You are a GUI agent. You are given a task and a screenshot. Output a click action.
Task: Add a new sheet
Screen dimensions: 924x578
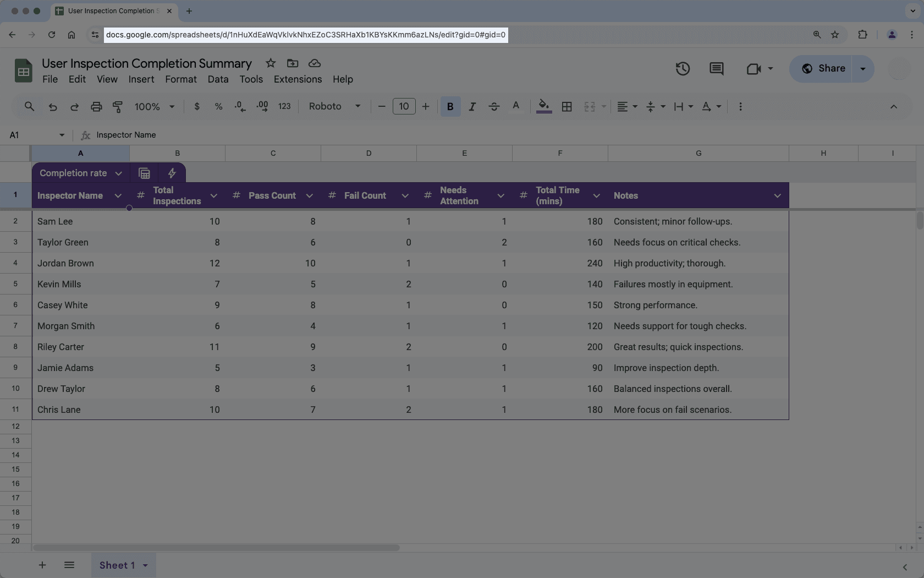point(42,565)
